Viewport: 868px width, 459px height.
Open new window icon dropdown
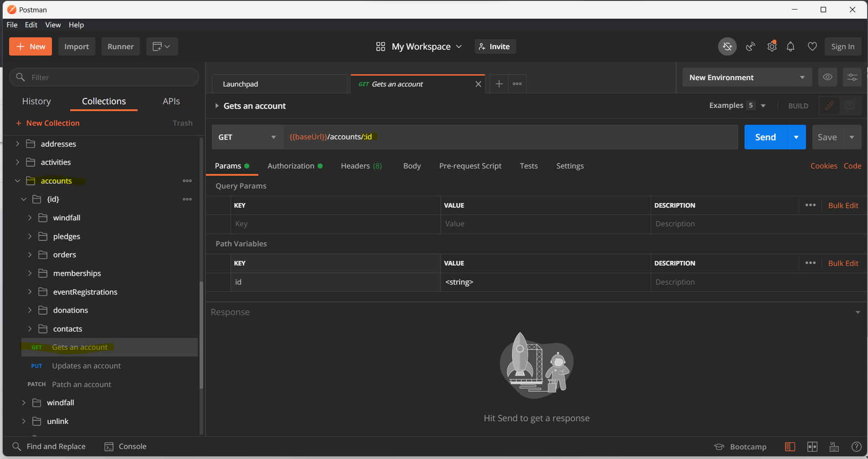162,46
